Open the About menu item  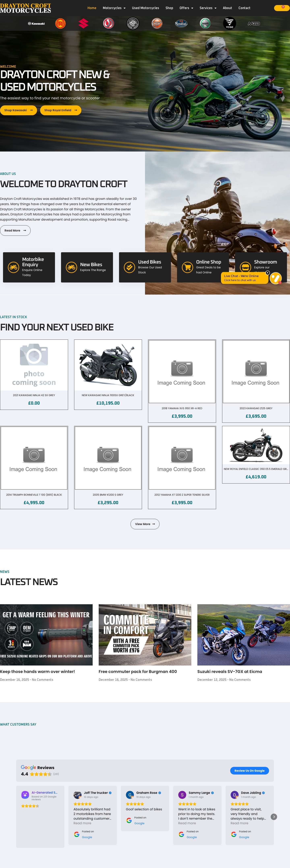[x=227, y=8]
